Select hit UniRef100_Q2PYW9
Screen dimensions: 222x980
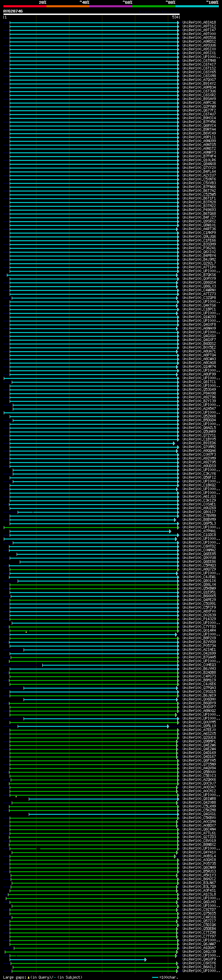coord(199,106)
